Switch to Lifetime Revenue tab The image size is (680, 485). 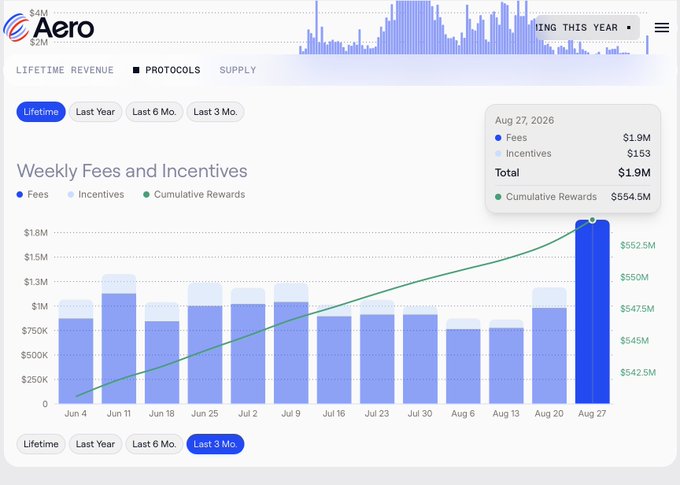tap(65, 70)
